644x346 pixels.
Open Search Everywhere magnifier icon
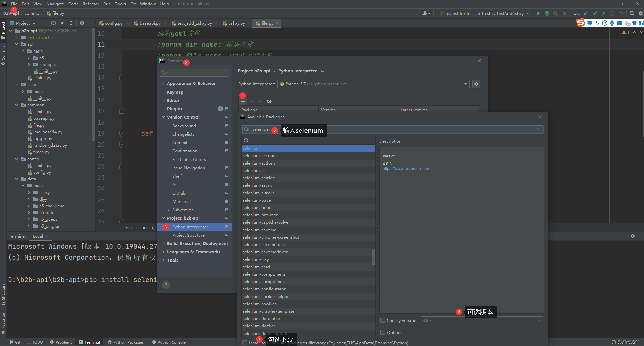tap(632, 13)
